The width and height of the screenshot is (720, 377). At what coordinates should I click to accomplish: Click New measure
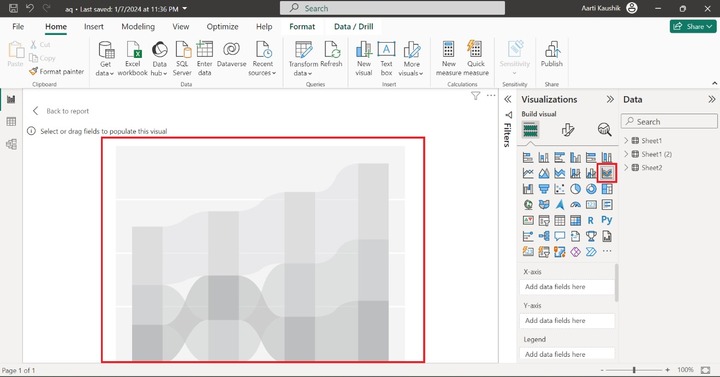click(x=449, y=58)
